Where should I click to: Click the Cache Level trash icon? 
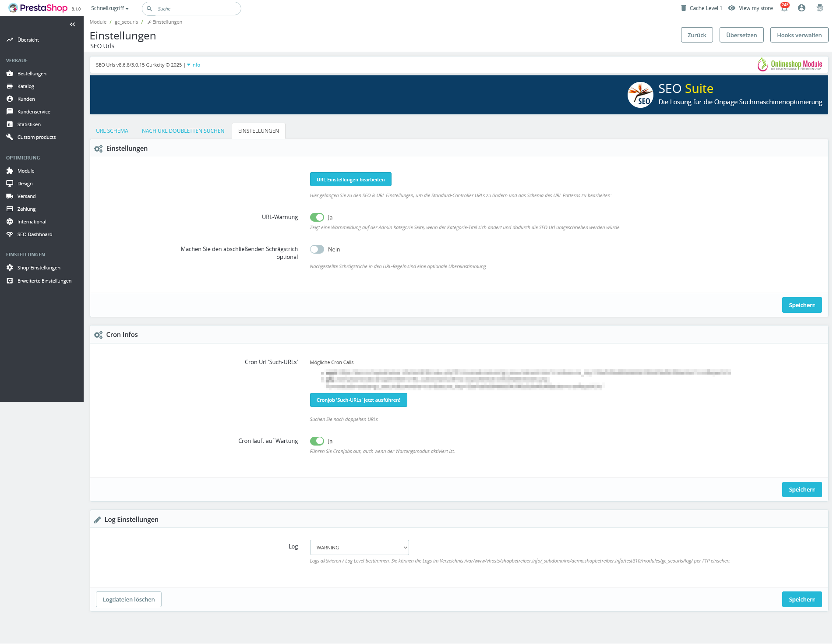click(683, 8)
